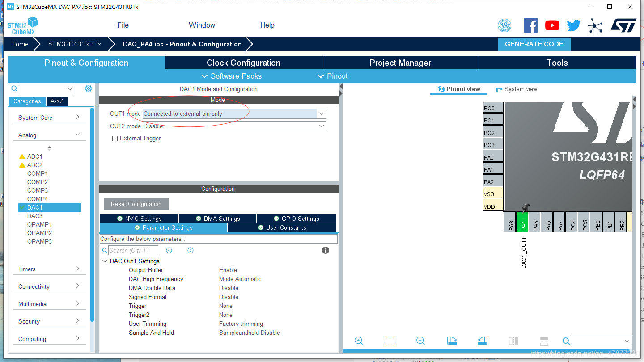This screenshot has width=644, height=362.
Task: Zoom in on the pinout view
Action: [x=359, y=341]
